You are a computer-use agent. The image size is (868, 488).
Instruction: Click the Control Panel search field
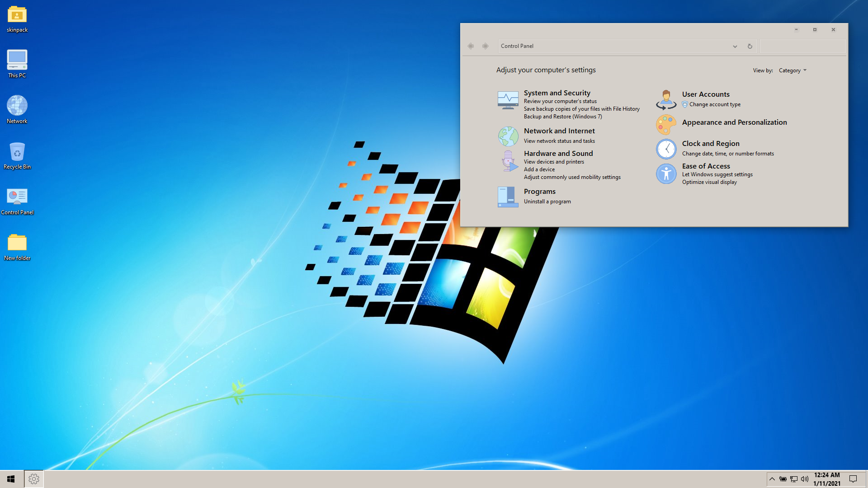pyautogui.click(x=802, y=46)
